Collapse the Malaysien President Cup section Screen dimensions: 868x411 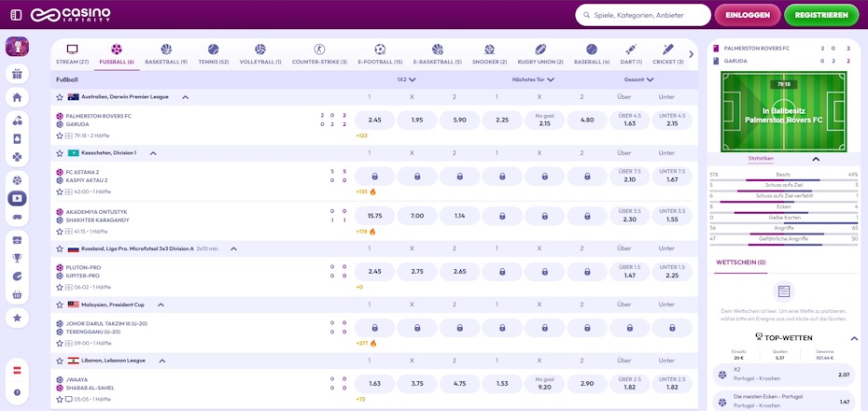pos(161,305)
